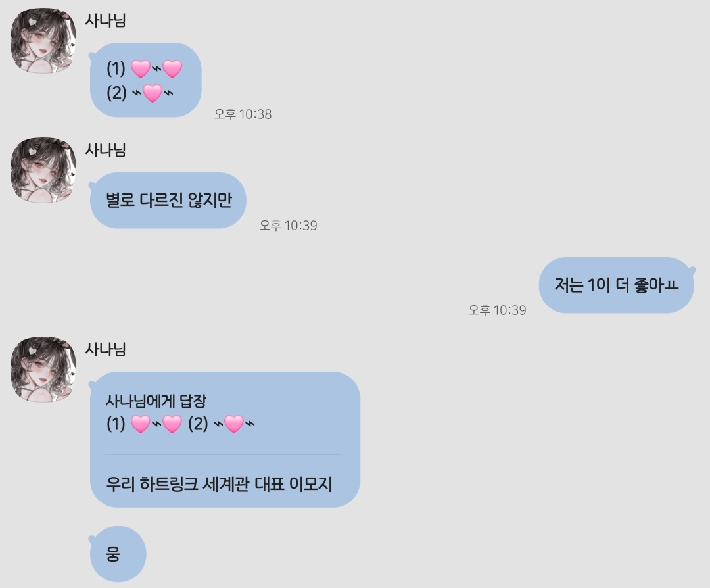
Task: Click last pink heart in quoted reply
Action: click(x=233, y=424)
